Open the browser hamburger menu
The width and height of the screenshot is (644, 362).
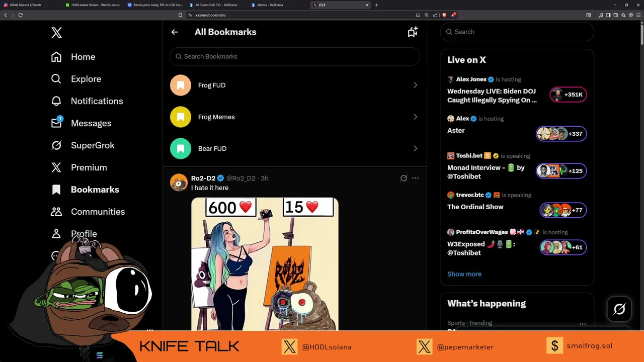(638, 15)
